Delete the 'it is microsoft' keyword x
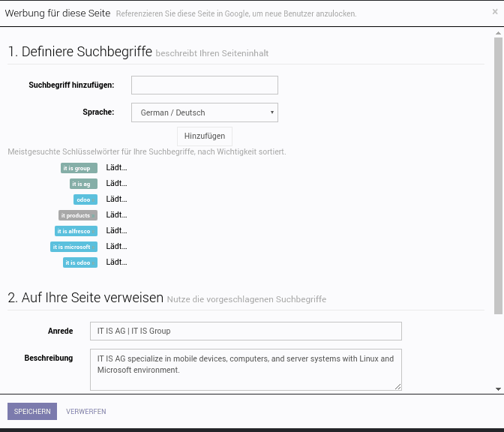This screenshot has width=504, height=432. [x=93, y=247]
